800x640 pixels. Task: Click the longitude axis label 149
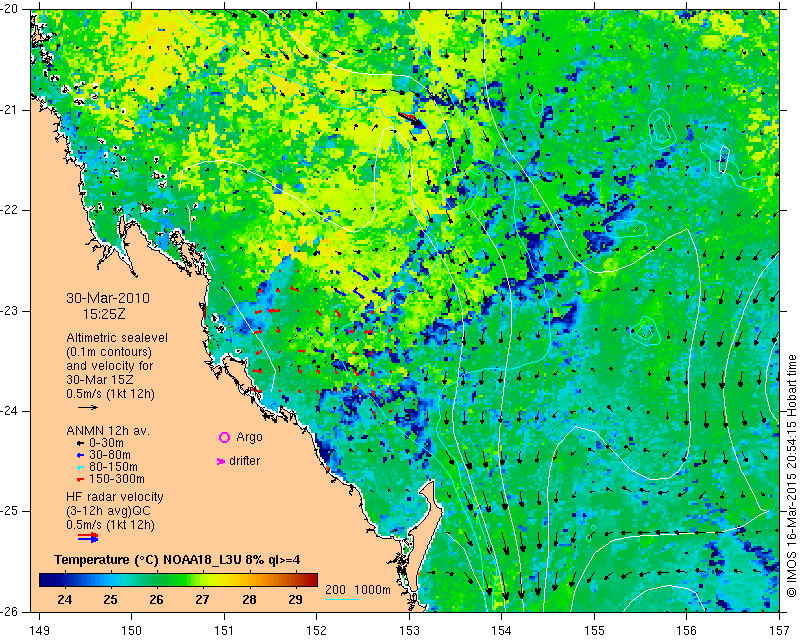coord(40,631)
